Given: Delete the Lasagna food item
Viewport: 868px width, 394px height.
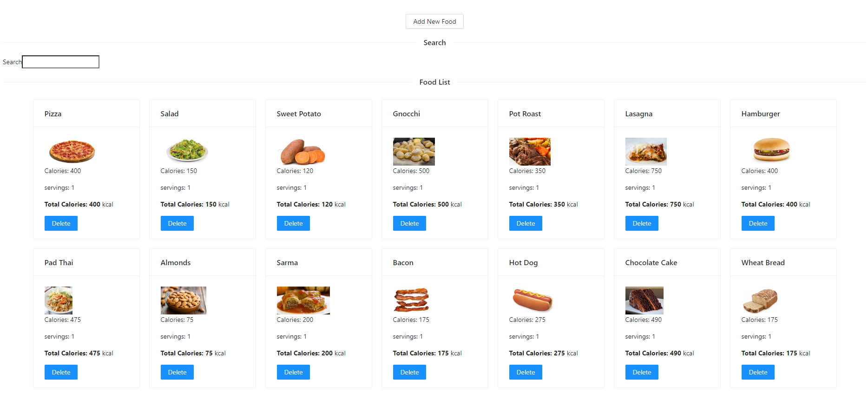Looking at the screenshot, I should (642, 223).
